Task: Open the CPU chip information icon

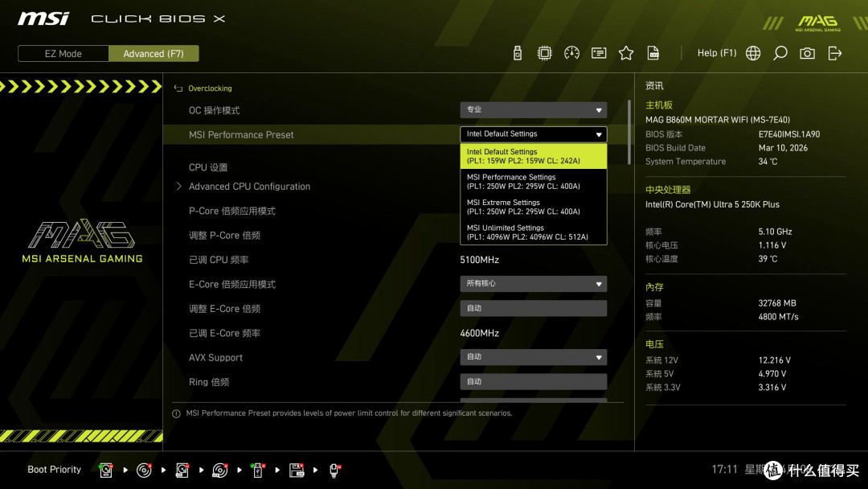Action: pos(544,53)
